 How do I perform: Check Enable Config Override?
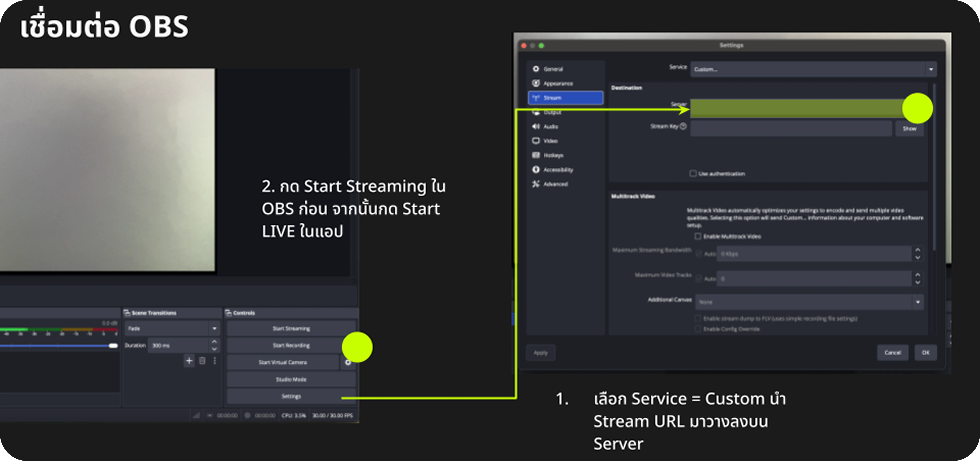click(x=698, y=329)
